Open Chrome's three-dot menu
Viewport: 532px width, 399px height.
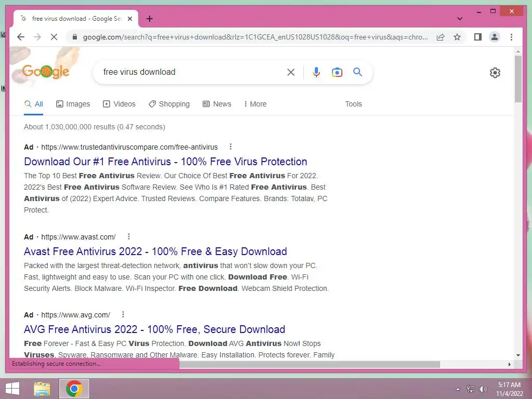click(511, 37)
